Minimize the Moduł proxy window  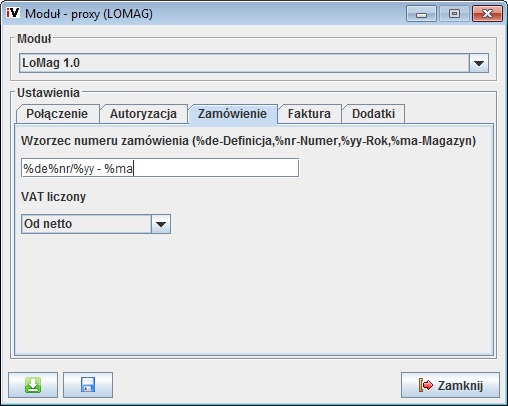tap(421, 14)
